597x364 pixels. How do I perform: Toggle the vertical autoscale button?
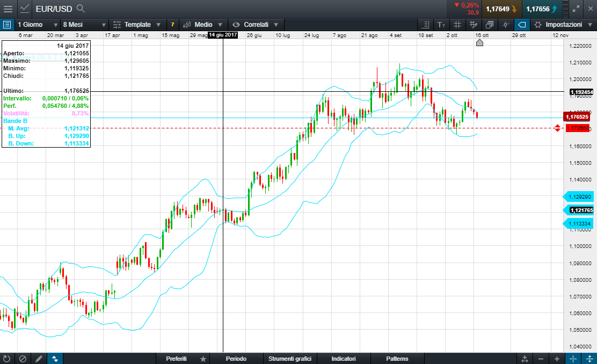pyautogui.click(x=589, y=359)
